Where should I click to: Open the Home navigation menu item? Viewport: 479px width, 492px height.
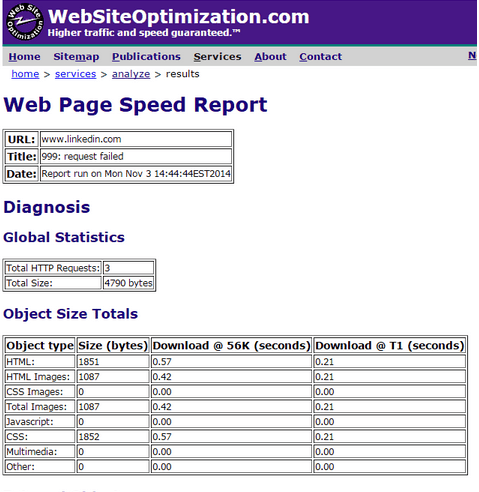pos(24,57)
